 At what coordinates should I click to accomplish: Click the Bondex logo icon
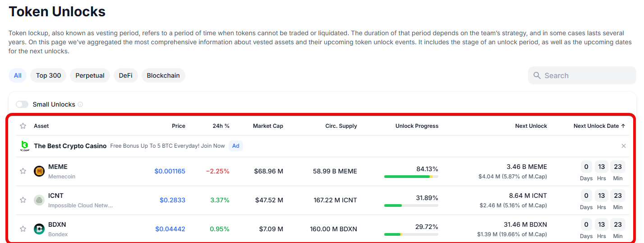pyautogui.click(x=39, y=229)
